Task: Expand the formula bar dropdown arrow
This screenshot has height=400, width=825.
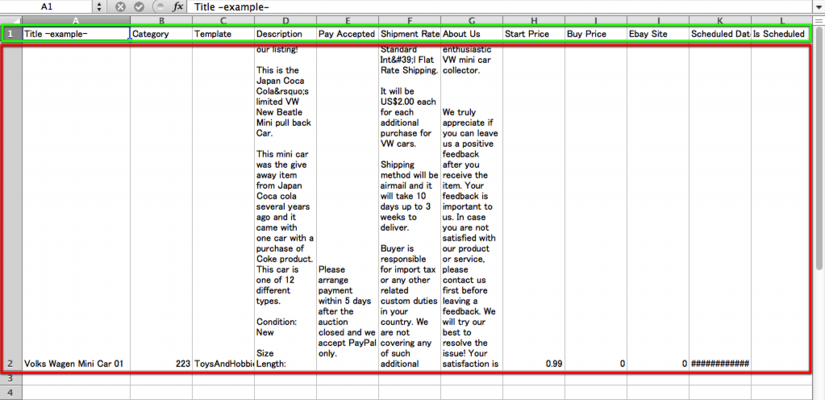Action: [x=818, y=6]
